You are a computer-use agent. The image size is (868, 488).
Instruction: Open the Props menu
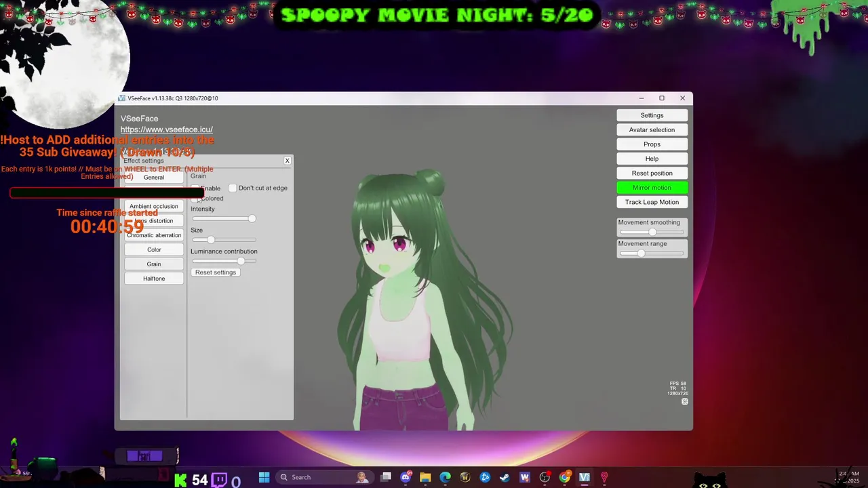652,144
